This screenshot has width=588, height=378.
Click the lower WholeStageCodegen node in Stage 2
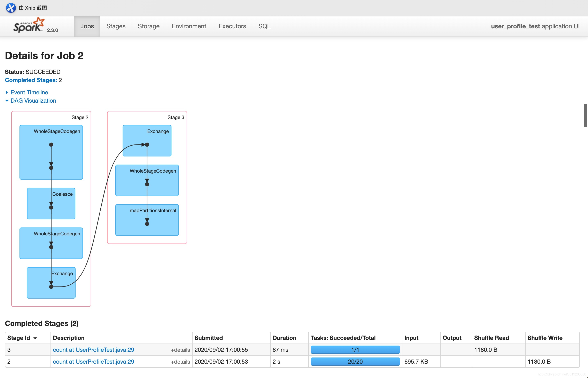[51, 243]
